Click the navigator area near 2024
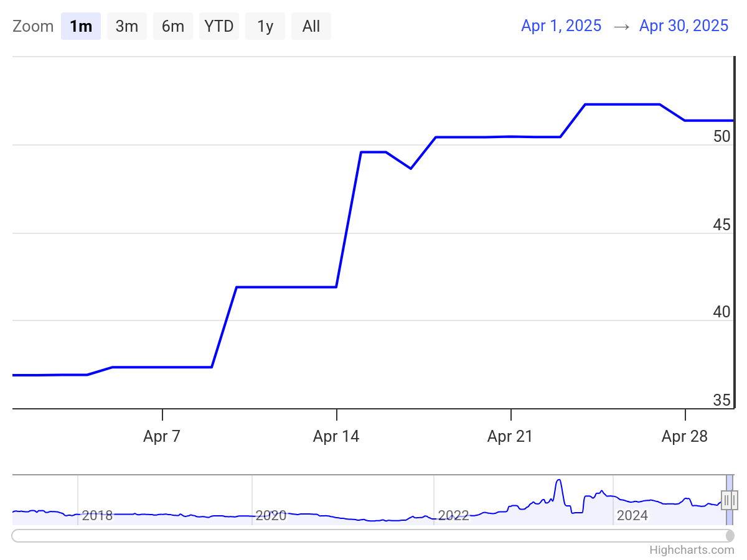This screenshot has width=747, height=560. click(632, 515)
